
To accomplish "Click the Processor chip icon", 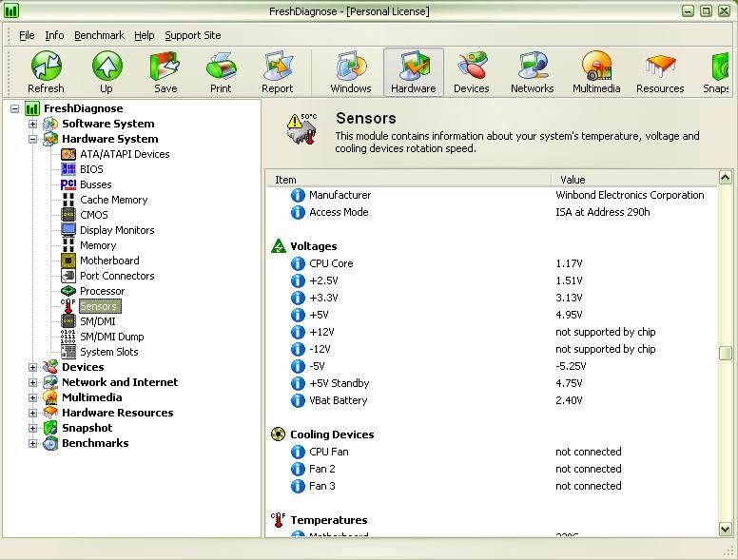I will click(68, 291).
